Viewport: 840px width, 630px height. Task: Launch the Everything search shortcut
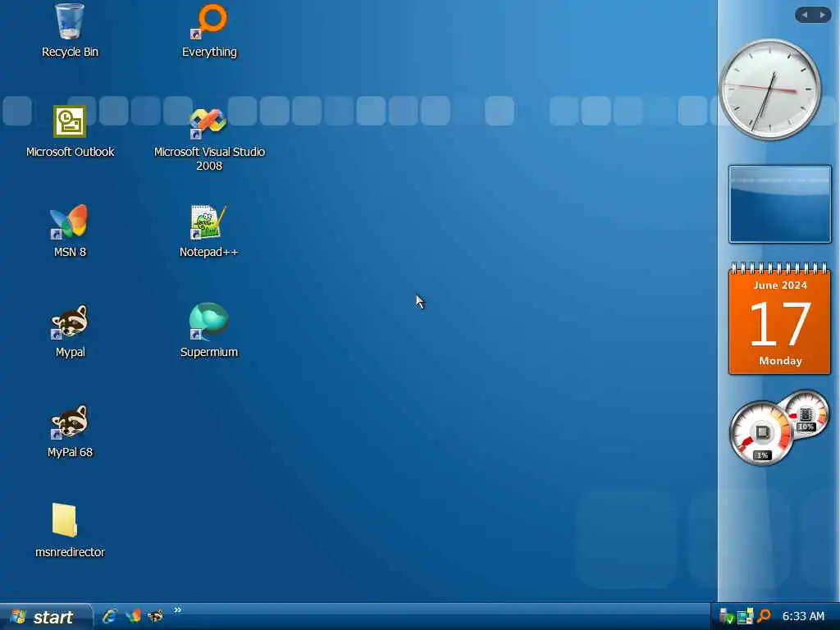pos(209,30)
